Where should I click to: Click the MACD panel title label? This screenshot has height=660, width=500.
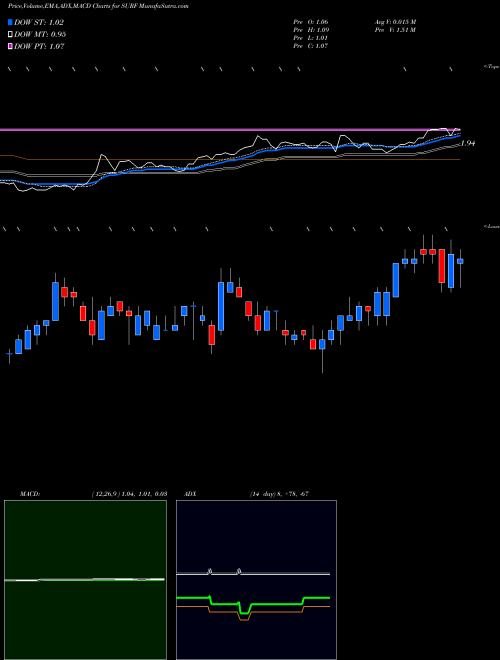click(30, 494)
